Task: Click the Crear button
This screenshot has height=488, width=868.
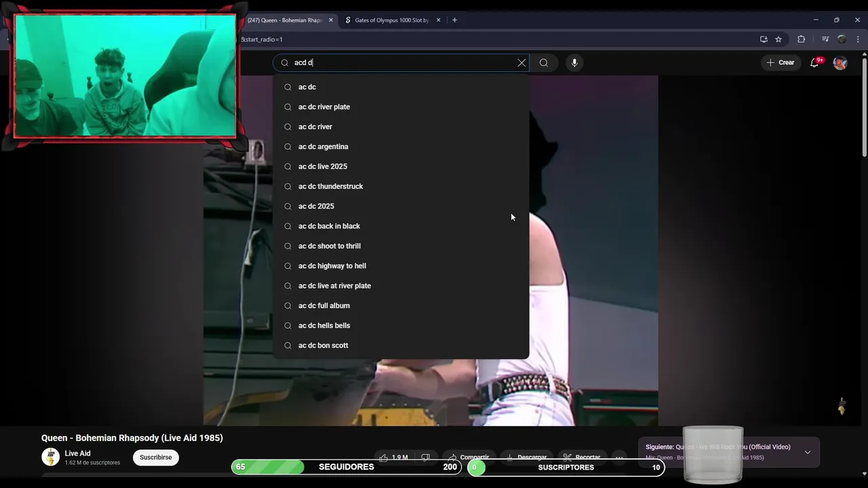Action: click(780, 62)
